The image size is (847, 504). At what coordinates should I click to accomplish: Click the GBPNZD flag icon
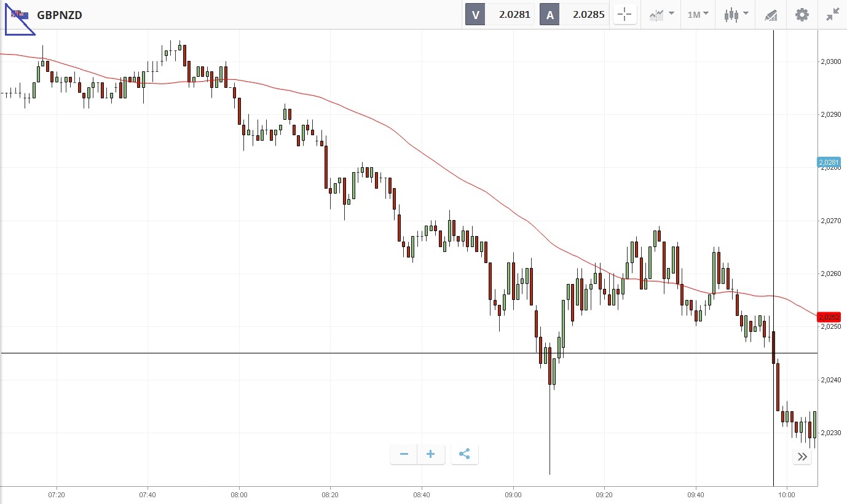(19, 15)
